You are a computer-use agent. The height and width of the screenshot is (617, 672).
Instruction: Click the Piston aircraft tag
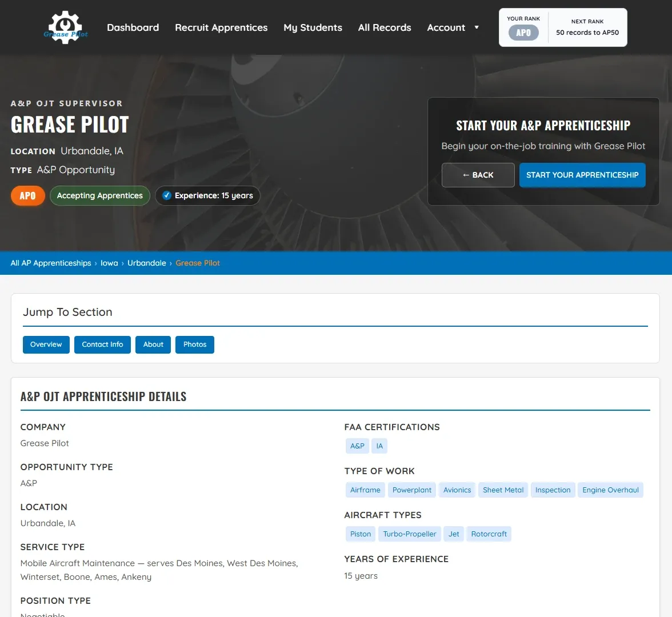[361, 534]
